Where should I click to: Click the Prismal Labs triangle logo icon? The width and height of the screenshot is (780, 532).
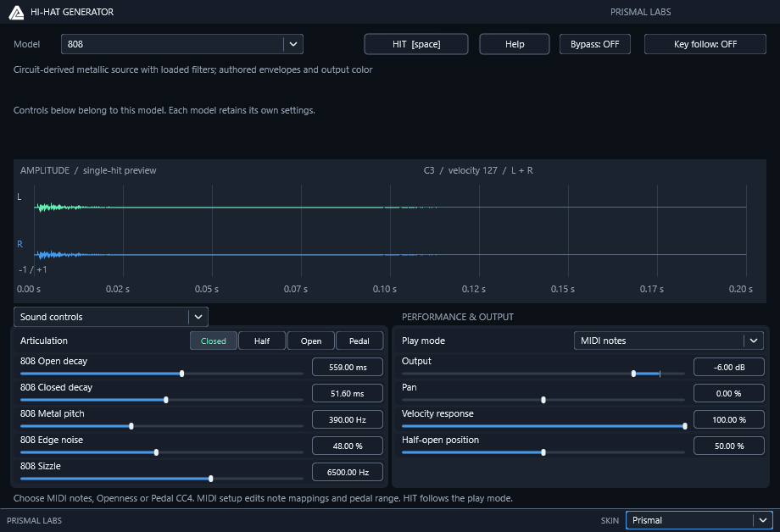point(16,13)
